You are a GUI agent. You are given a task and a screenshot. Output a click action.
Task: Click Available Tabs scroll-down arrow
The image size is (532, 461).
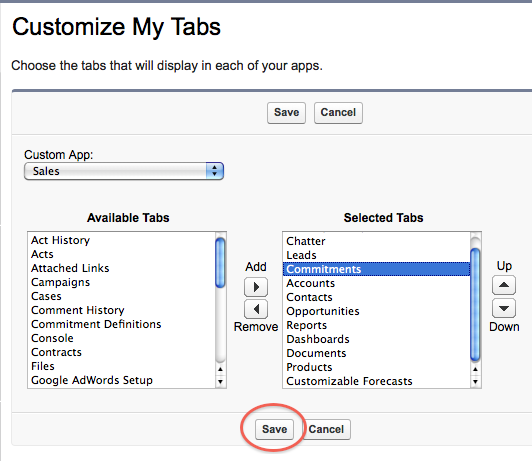point(221,382)
